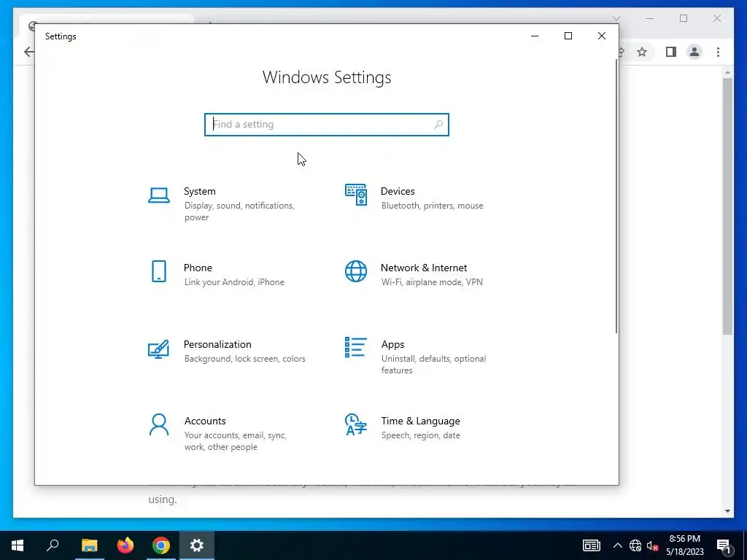Open the Devices keyboard and speaker icon
Viewport: 747px width, 560px height.
[x=356, y=194]
